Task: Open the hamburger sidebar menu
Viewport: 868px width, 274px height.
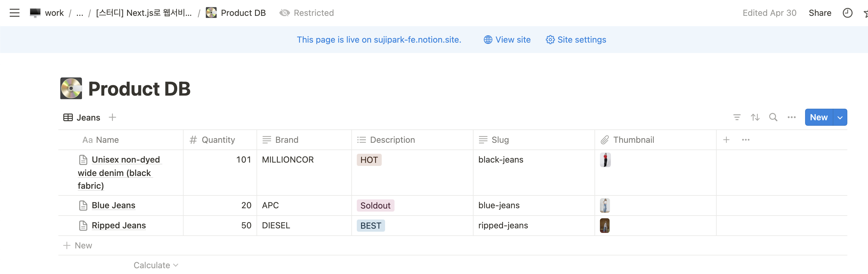Action: click(x=15, y=13)
